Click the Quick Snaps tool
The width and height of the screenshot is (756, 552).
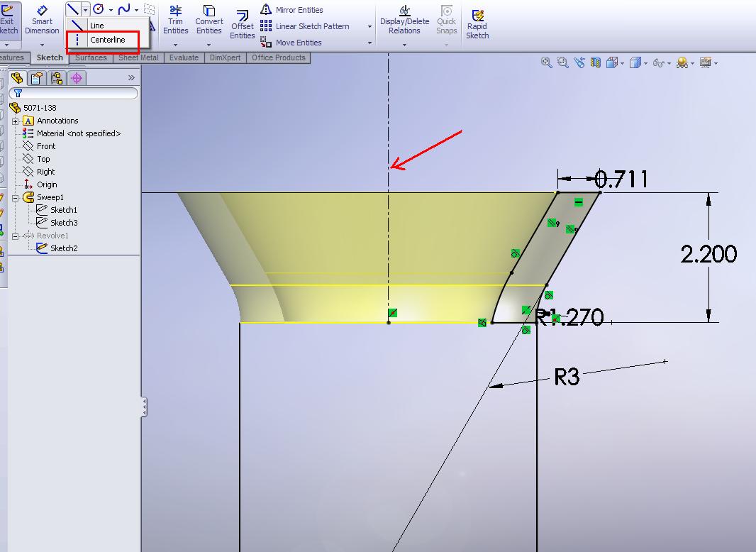(447, 21)
